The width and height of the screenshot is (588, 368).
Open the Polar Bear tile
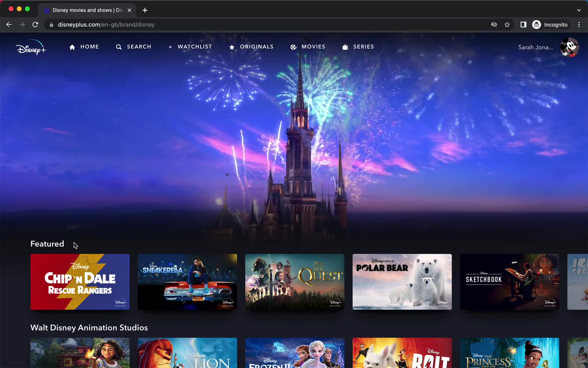coord(402,282)
